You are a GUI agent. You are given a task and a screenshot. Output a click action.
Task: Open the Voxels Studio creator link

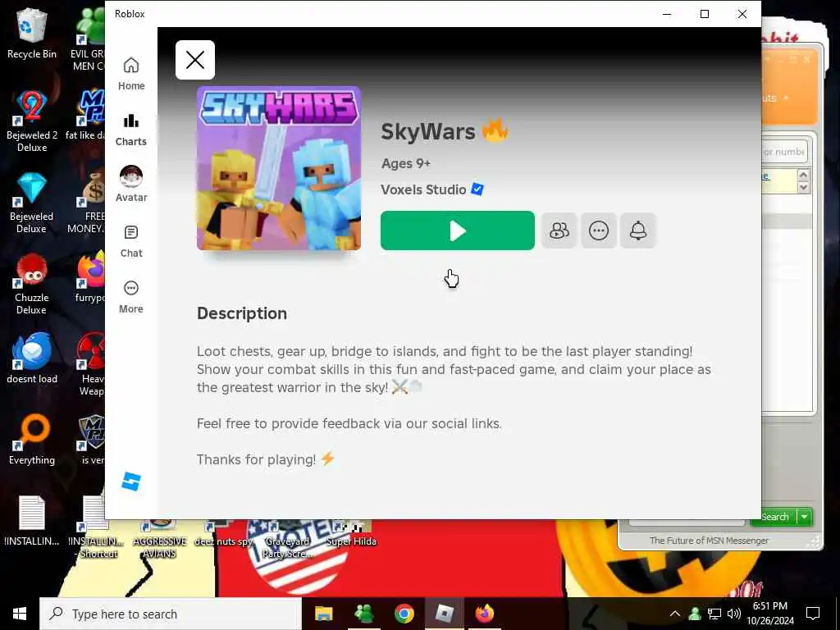[423, 189]
